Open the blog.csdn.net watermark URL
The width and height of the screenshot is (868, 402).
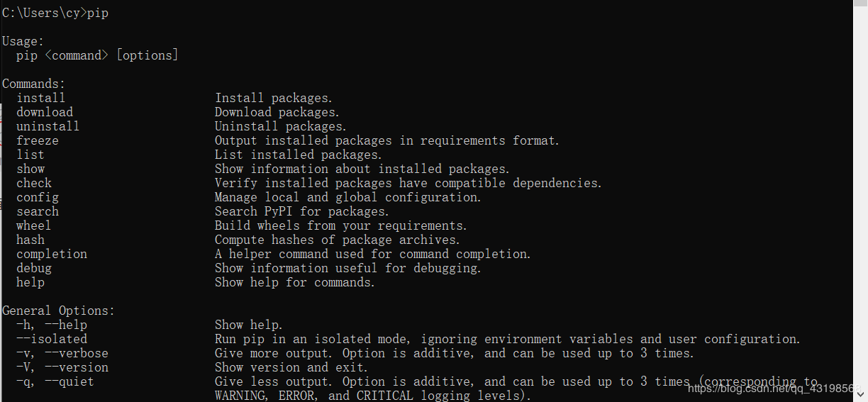[777, 389]
